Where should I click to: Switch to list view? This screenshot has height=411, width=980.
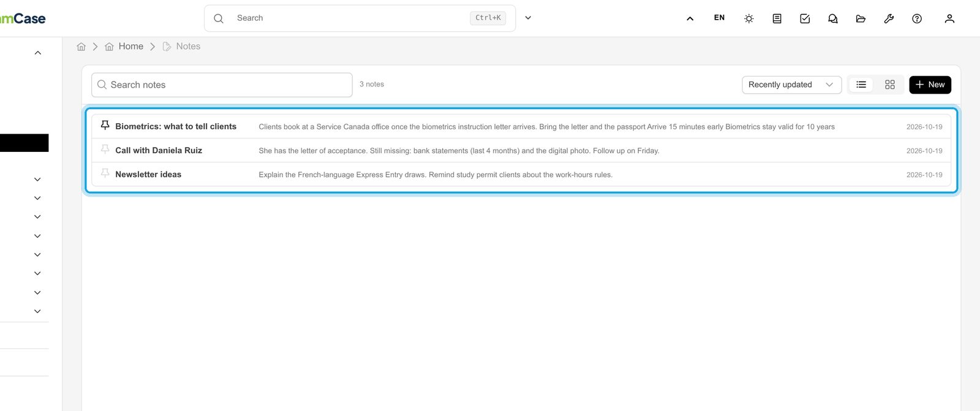click(x=861, y=85)
